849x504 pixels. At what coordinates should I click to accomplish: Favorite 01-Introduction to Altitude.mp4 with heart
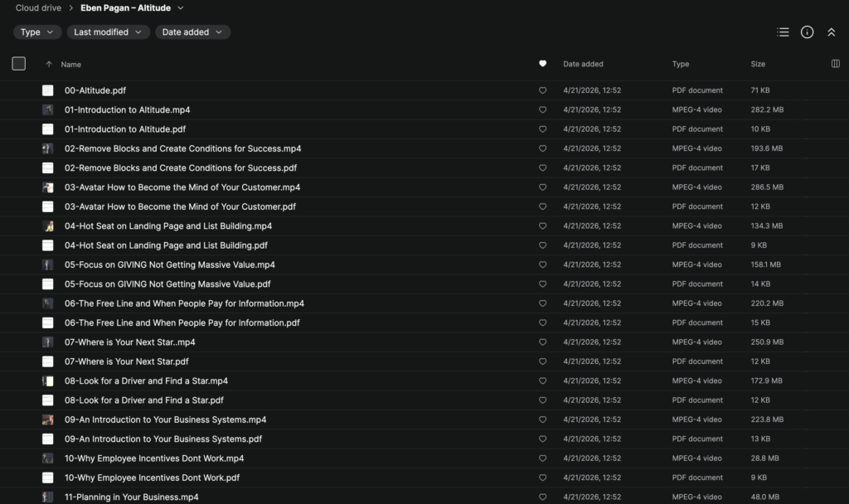[542, 110]
